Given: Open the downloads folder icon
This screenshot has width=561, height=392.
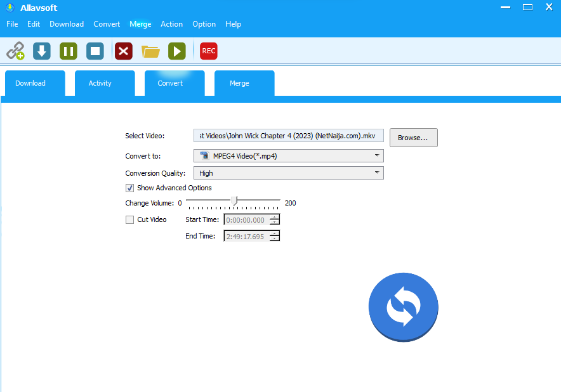Looking at the screenshot, I should pos(150,51).
